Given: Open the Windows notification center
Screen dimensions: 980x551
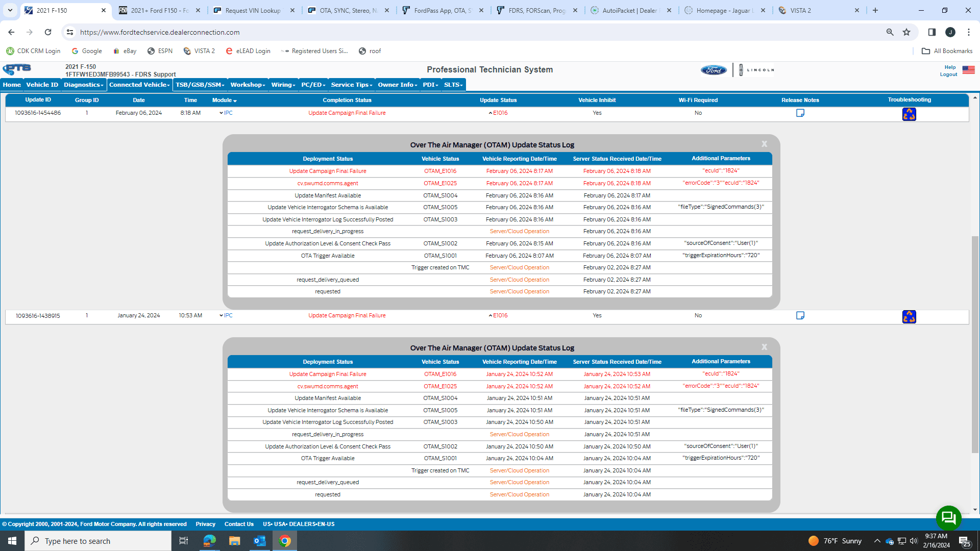Looking at the screenshot, I should pyautogui.click(x=964, y=541).
